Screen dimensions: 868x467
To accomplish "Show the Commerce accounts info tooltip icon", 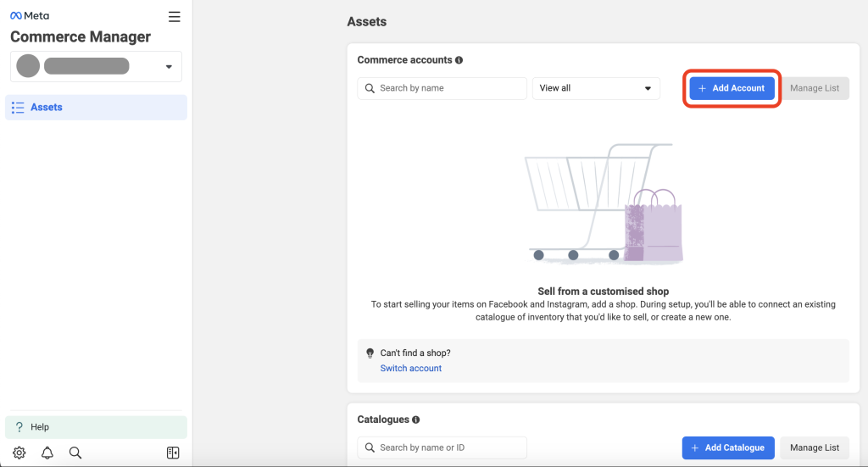I will pos(459,60).
